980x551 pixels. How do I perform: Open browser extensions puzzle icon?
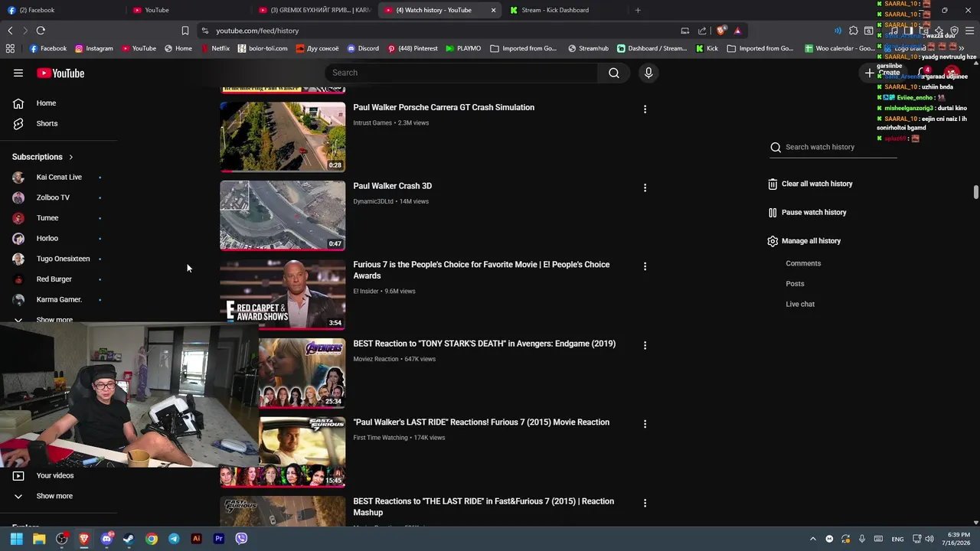(x=854, y=31)
